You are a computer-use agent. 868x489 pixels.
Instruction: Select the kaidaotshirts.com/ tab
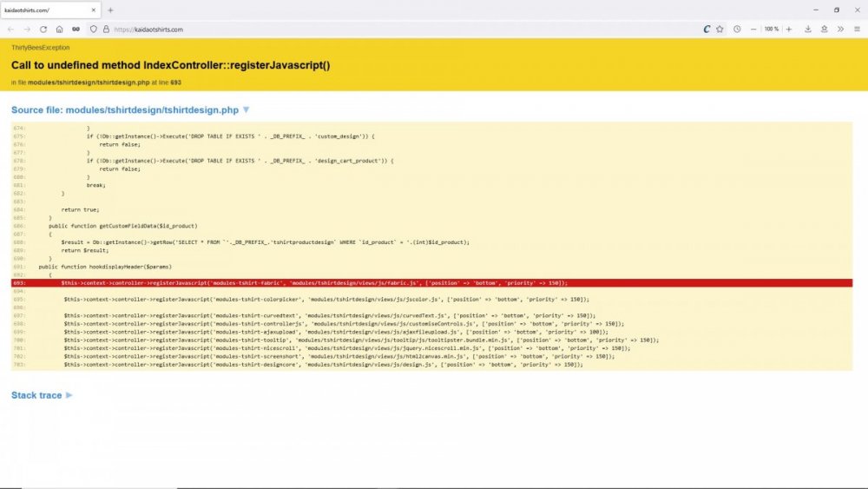[x=50, y=10]
